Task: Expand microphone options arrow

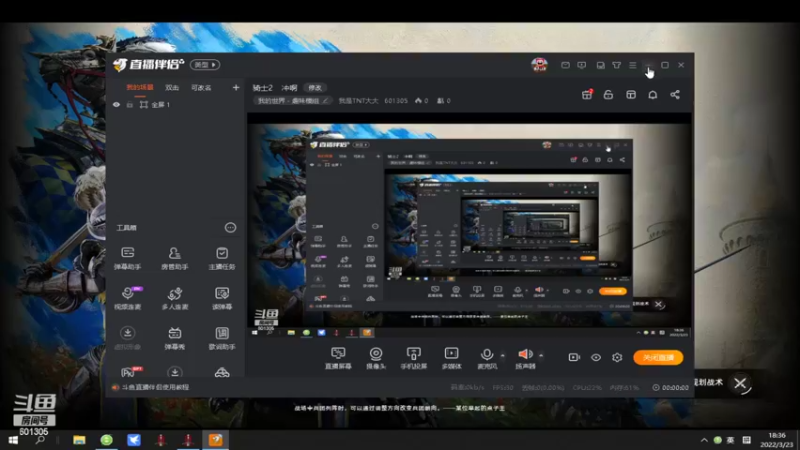Action: (503, 356)
